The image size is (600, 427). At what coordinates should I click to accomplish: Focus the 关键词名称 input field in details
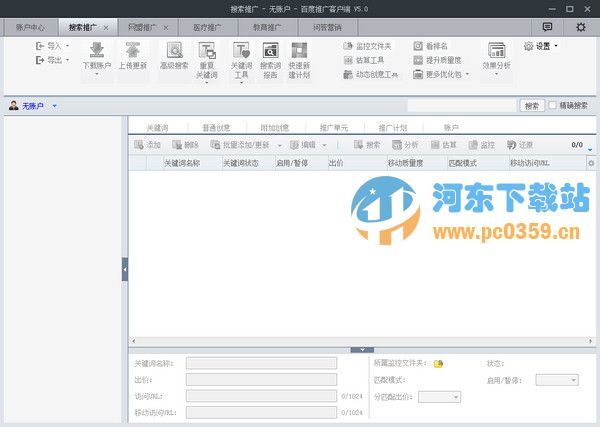pyautogui.click(x=261, y=363)
